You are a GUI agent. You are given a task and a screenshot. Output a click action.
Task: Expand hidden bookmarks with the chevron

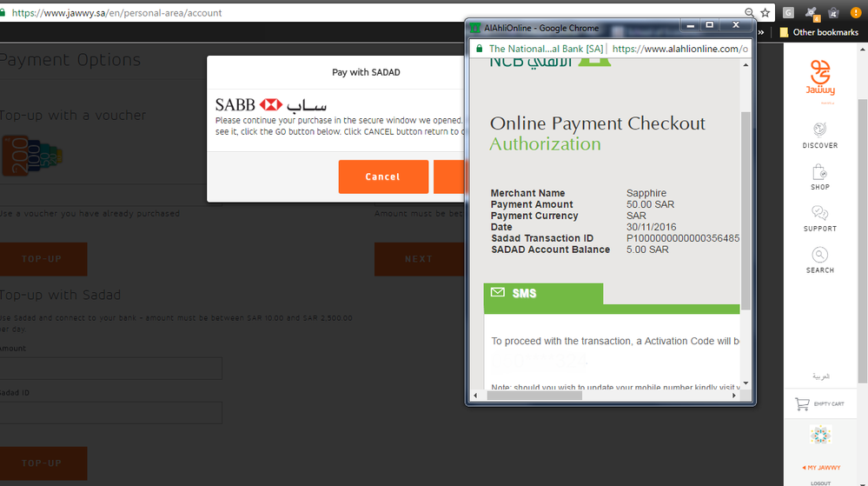pyautogui.click(x=761, y=32)
